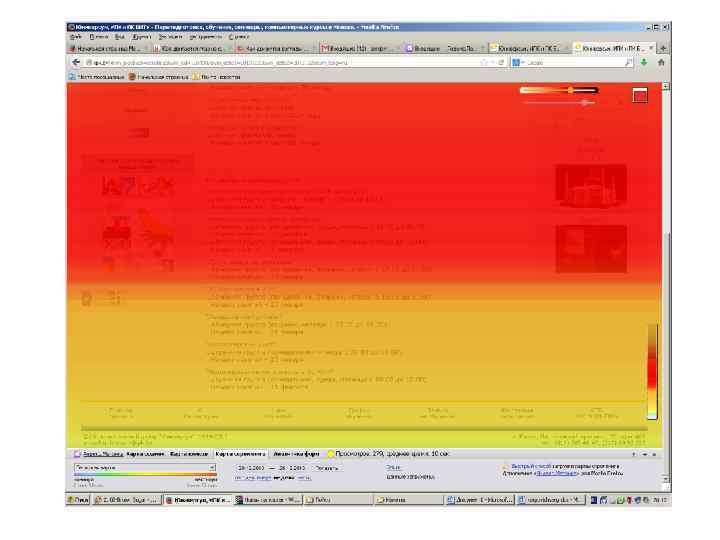Close the active Юниверсум tab
720x540 pixels.
coord(651,48)
